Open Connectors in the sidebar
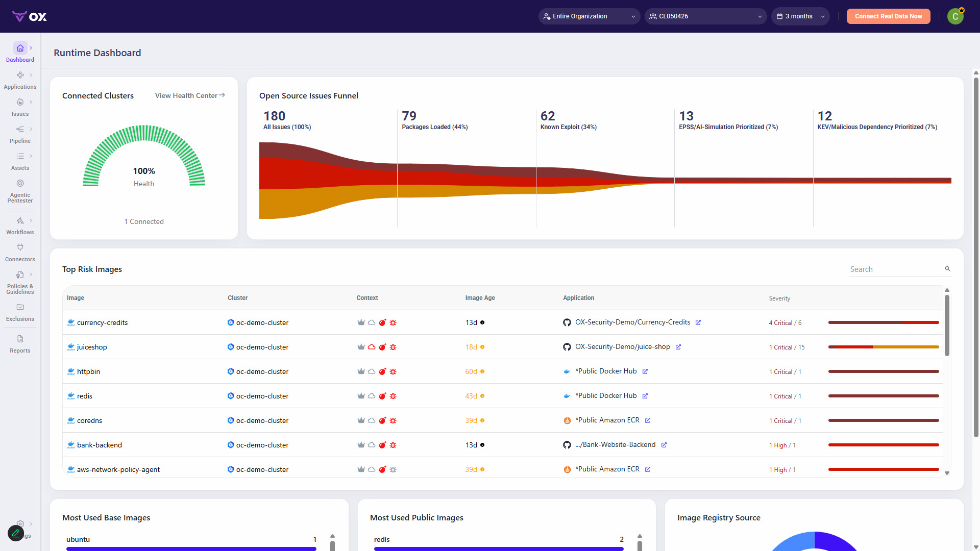Screen dimensions: 980x551 pyautogui.click(x=20, y=252)
